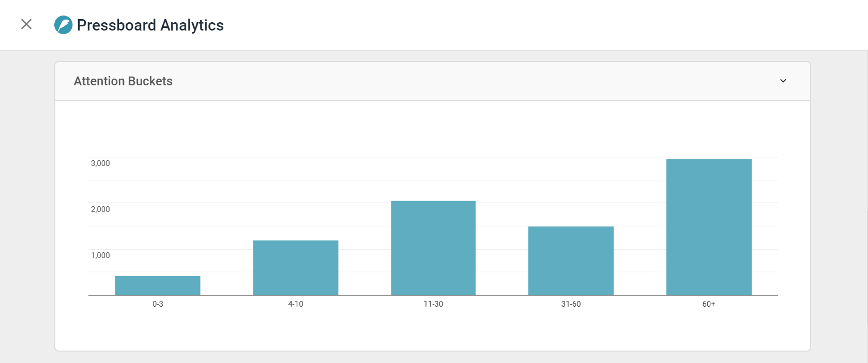
Task: Select the 4-10 bucket bar
Action: coord(296,268)
